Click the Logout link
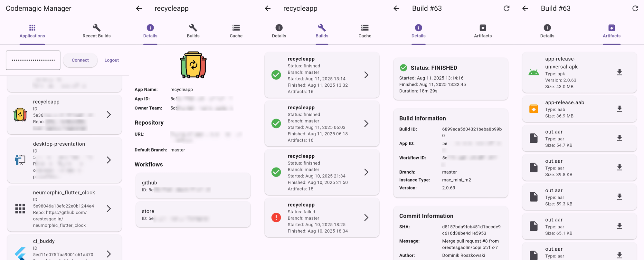644x260 pixels. point(112,60)
